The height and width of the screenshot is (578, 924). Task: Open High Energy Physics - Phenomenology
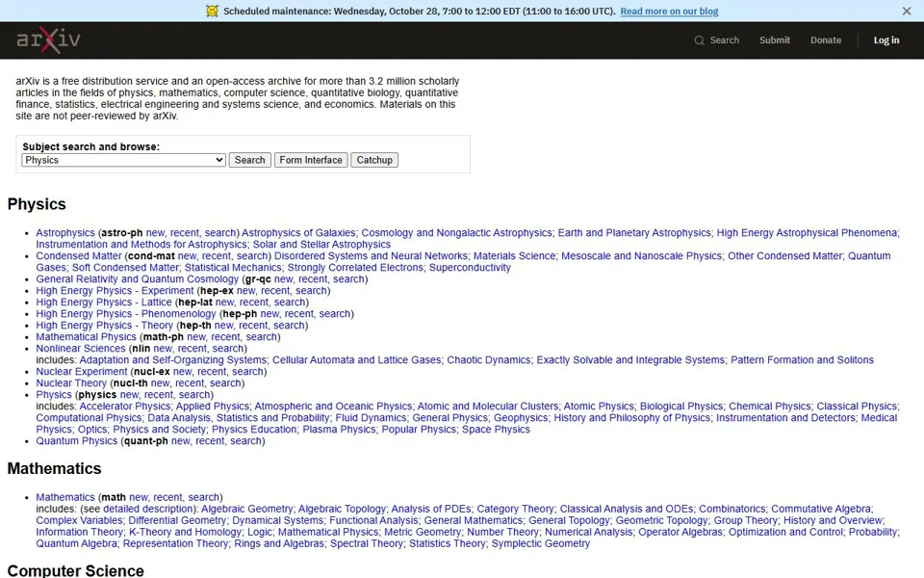[x=126, y=314]
